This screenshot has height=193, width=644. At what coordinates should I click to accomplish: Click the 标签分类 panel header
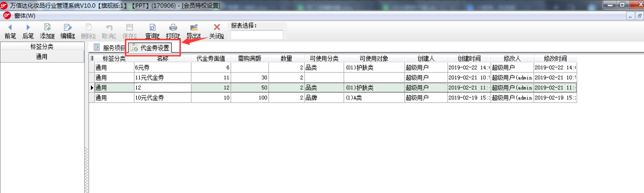tap(42, 47)
